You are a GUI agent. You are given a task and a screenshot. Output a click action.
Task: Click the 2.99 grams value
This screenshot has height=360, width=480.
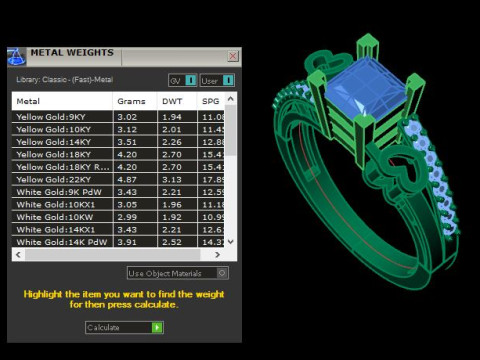point(127,217)
